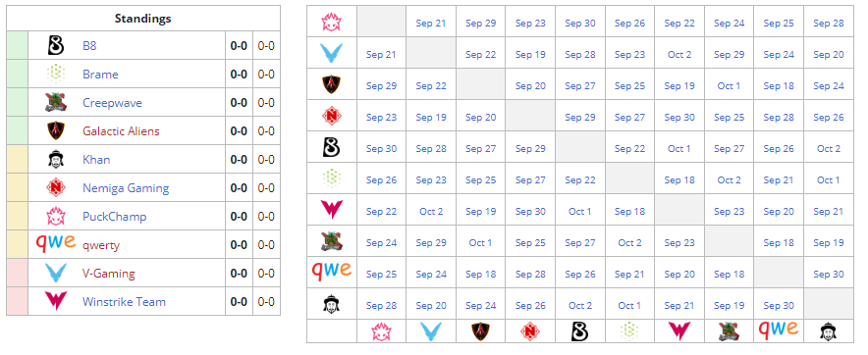Click the Khan logo in the standings
This screenshot has height=355, width=868.
55,159
